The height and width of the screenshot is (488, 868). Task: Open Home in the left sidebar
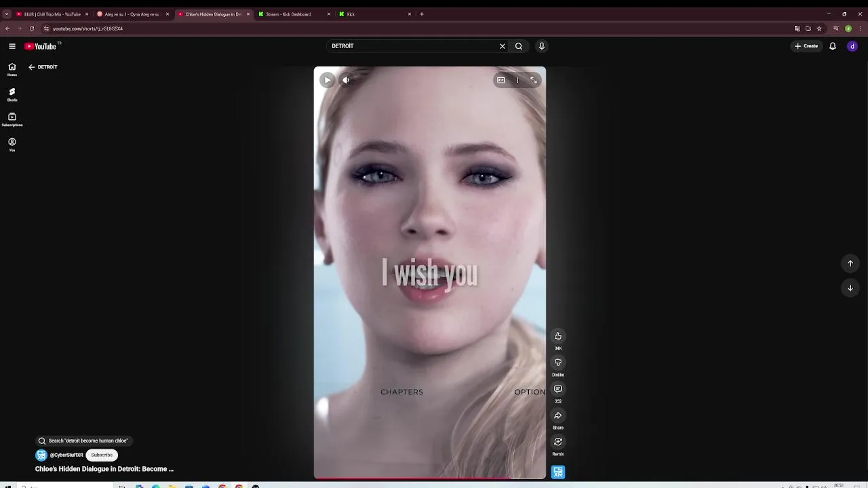coord(12,70)
